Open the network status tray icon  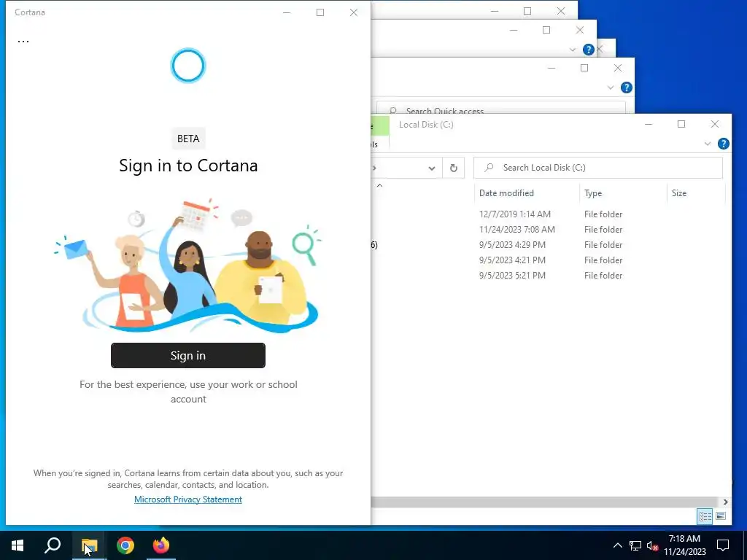(635, 545)
